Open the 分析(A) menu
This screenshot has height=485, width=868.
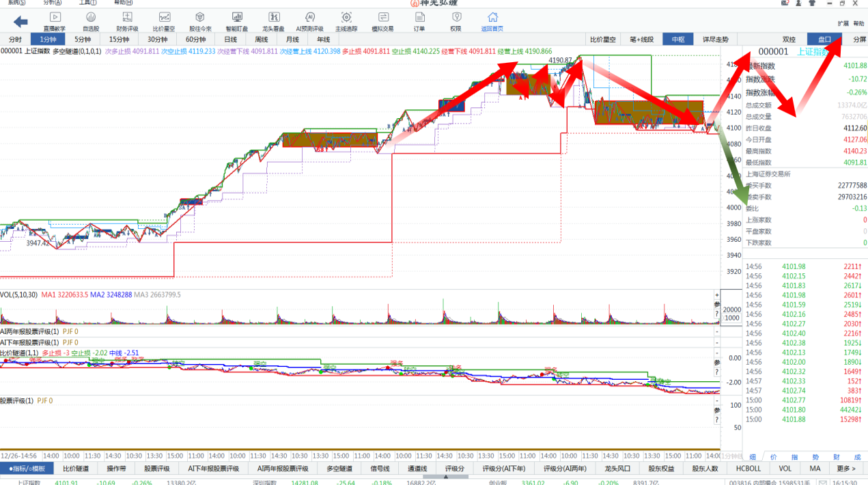pos(52,3)
